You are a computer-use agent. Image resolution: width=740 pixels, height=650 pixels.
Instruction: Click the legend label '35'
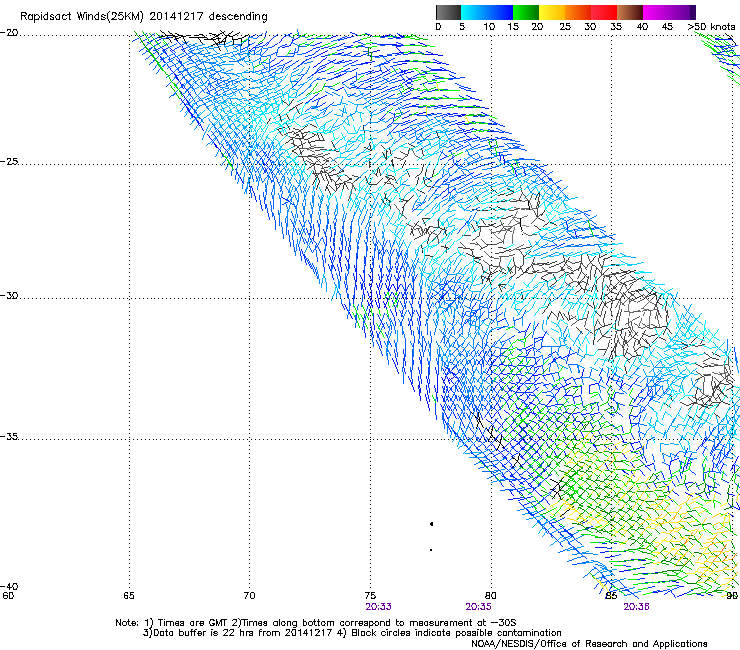616,27
